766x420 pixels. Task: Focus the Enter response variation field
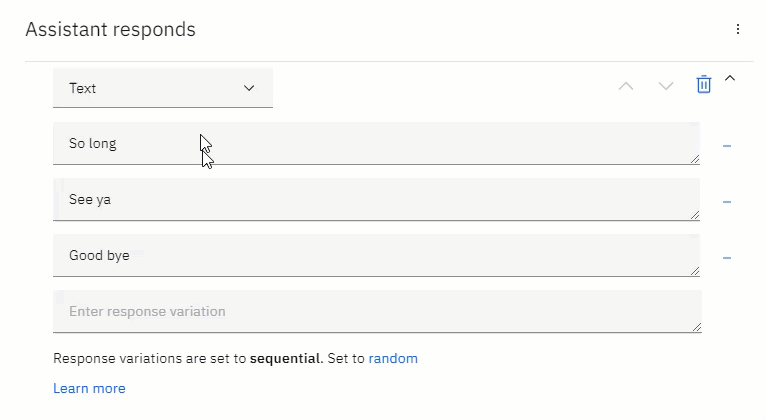(x=377, y=312)
